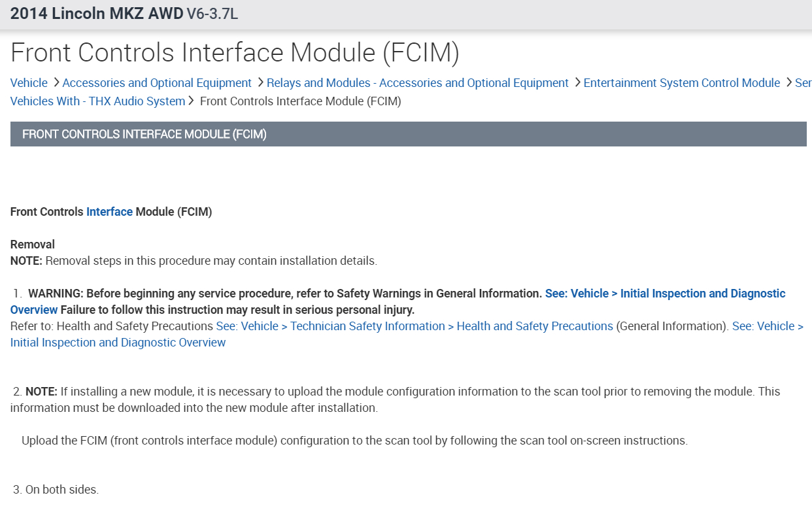
Task: Click non-bold 'See: Vehicle >' link after General Information
Action: pyautogui.click(x=768, y=326)
